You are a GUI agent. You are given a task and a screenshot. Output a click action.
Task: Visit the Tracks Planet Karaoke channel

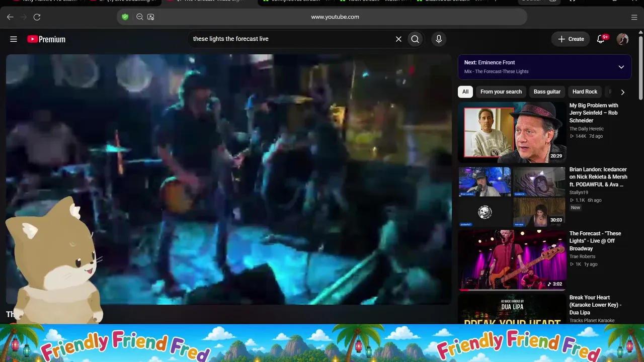[592, 321]
